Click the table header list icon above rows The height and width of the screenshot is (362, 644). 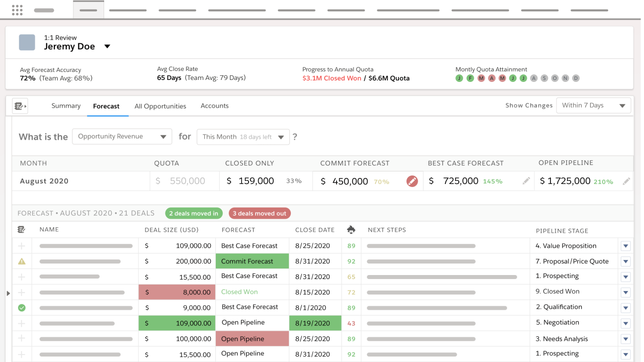tap(22, 230)
